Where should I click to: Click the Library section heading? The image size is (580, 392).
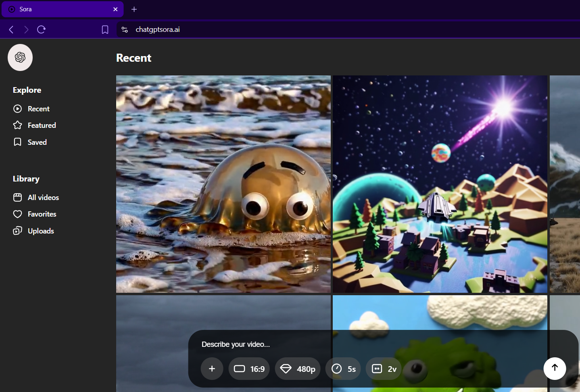[26, 179]
